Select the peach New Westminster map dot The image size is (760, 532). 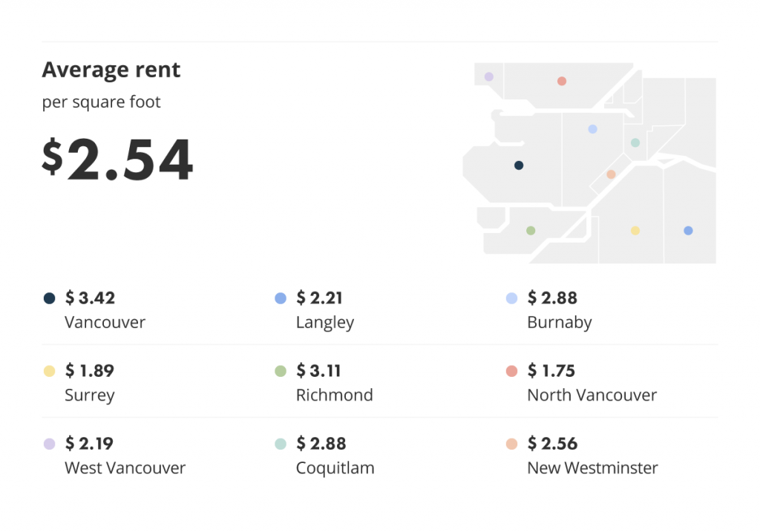612,174
